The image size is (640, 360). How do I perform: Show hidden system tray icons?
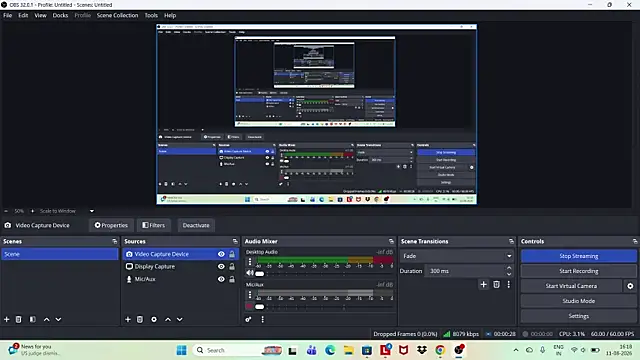tap(516, 350)
